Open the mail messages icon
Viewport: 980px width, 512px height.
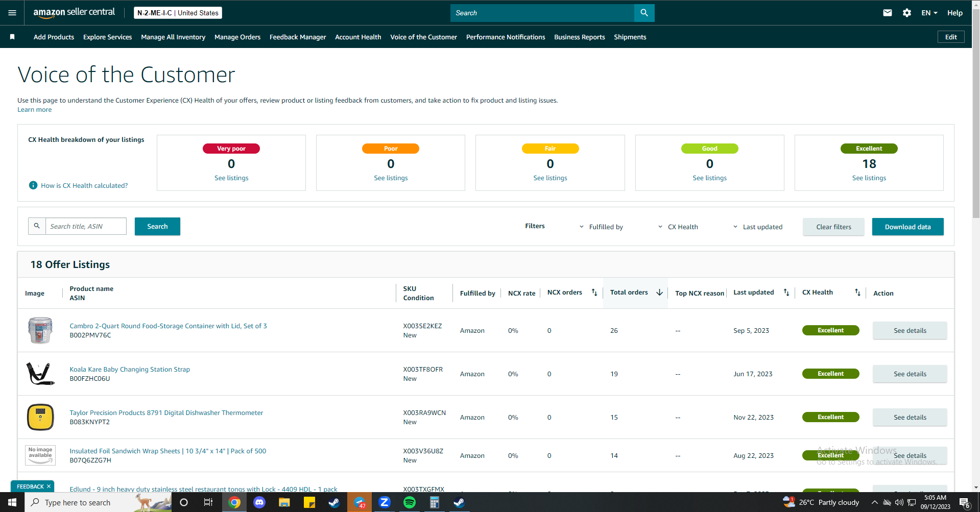click(888, 13)
